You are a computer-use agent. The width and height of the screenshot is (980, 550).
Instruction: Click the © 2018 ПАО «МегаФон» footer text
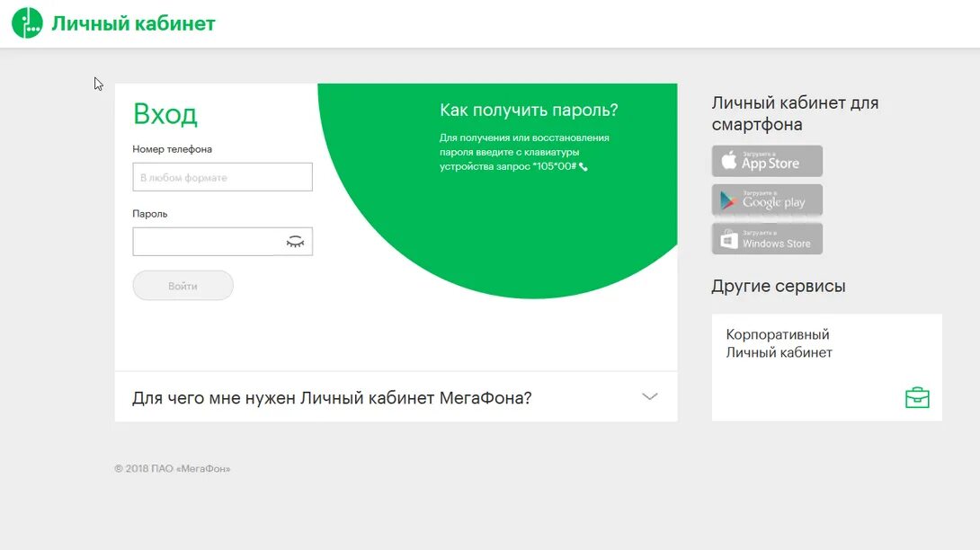pyautogui.click(x=173, y=469)
